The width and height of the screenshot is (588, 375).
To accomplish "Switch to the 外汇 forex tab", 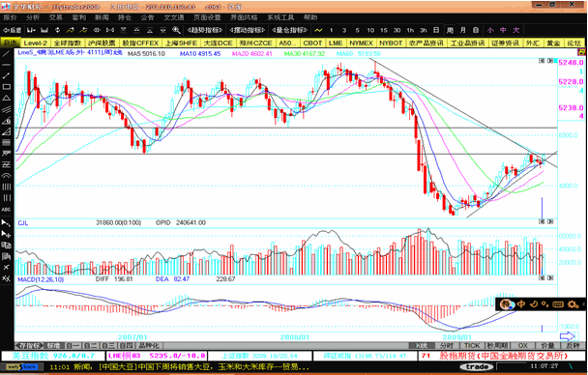I will tap(532, 43).
